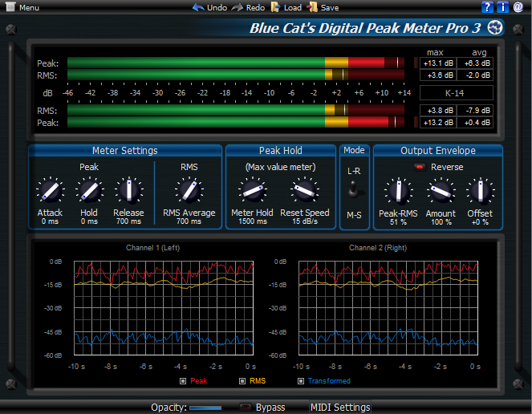
Task: Click the @ contact icon
Action: point(518,6)
